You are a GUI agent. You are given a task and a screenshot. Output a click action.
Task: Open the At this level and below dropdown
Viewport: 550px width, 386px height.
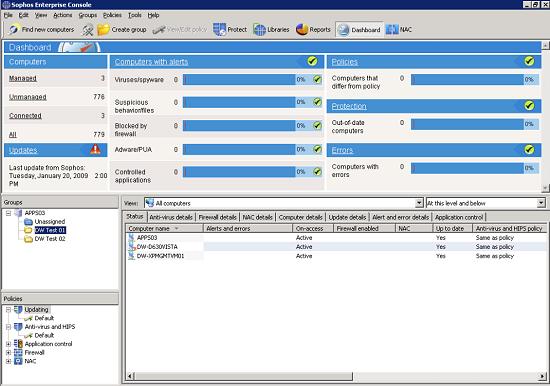[x=541, y=203]
